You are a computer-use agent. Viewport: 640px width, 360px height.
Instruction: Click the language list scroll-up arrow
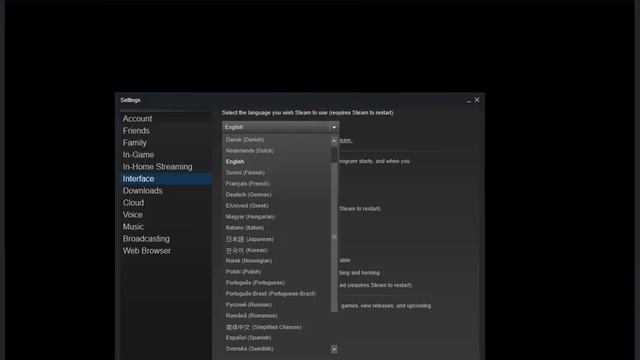[334, 140]
